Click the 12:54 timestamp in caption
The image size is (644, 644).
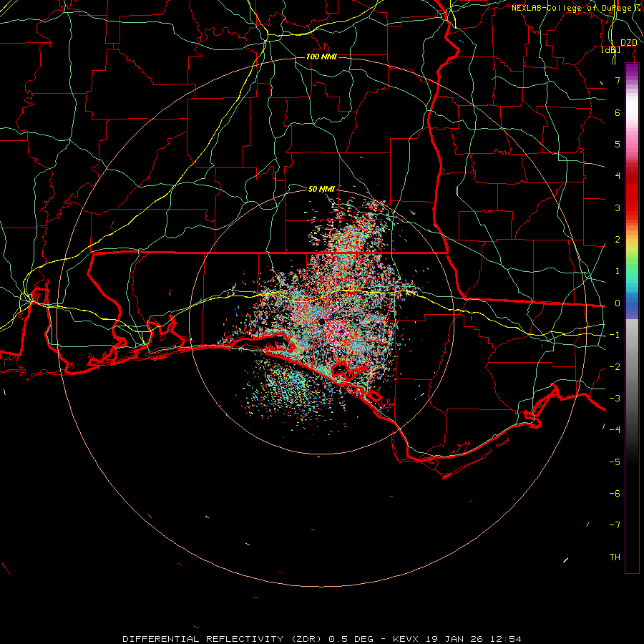505,639
